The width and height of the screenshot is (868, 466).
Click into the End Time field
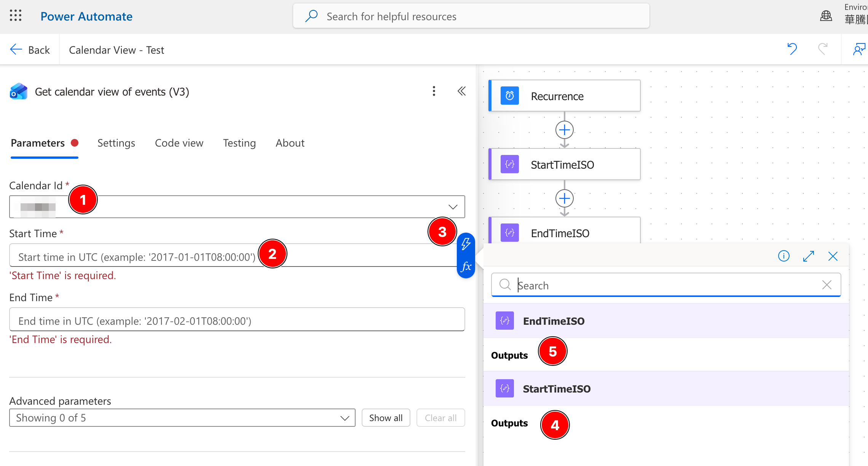[237, 319]
